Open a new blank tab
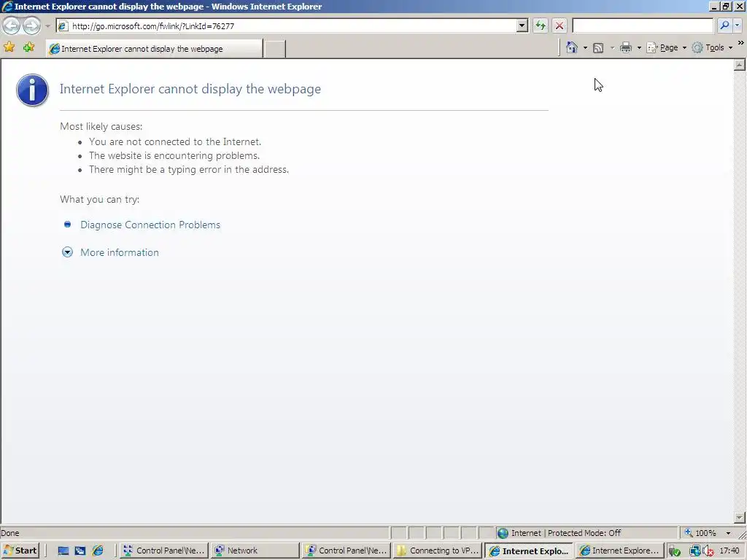Screen dimensions: 747x560 coord(275,49)
